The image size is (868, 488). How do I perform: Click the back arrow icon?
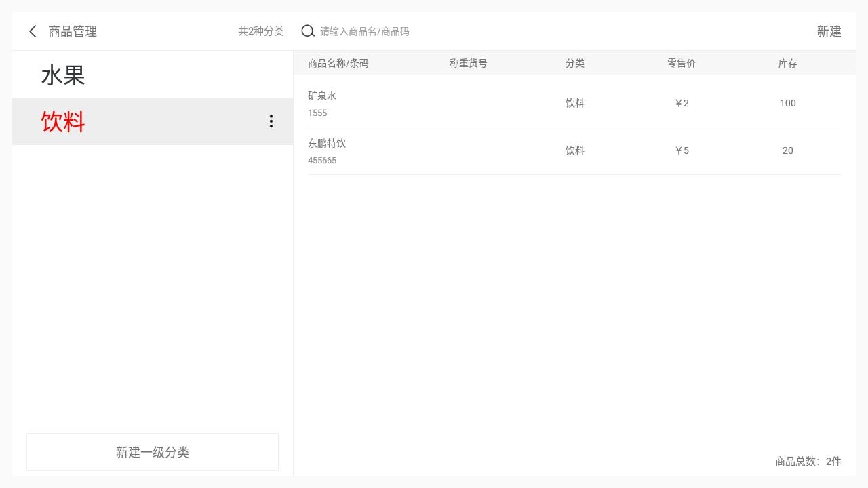pos(33,31)
